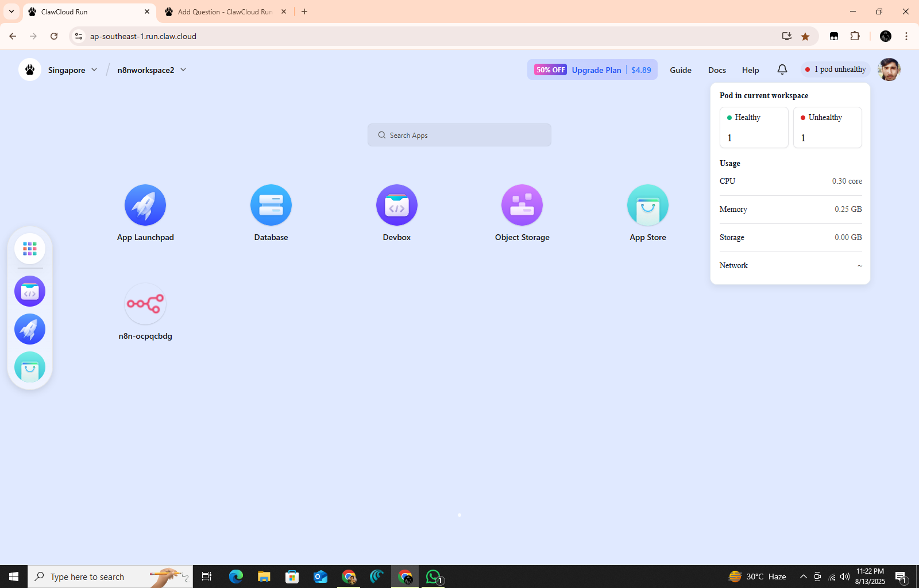
Task: Bookmark this page with the star icon
Action: (x=805, y=36)
